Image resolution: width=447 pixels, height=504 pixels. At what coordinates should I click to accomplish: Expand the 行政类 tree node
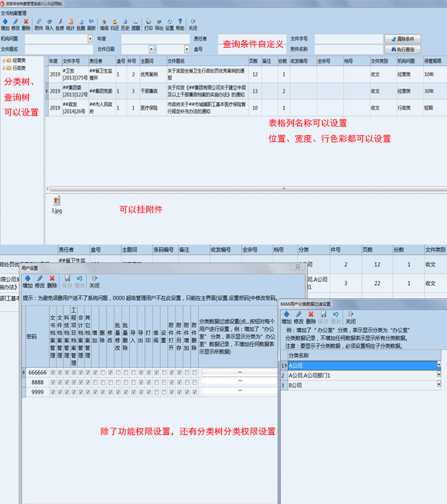click(x=4, y=68)
